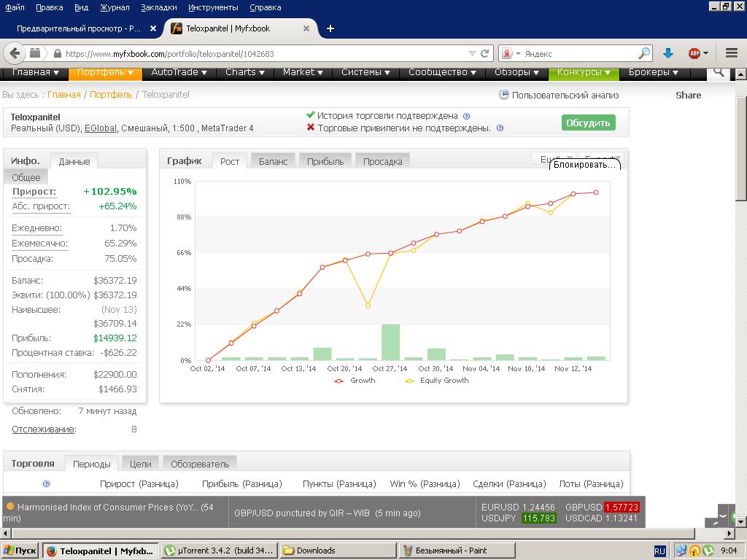747x560 pixels.
Task: Expand the Системы navigation dropdown
Action: pyautogui.click(x=366, y=72)
